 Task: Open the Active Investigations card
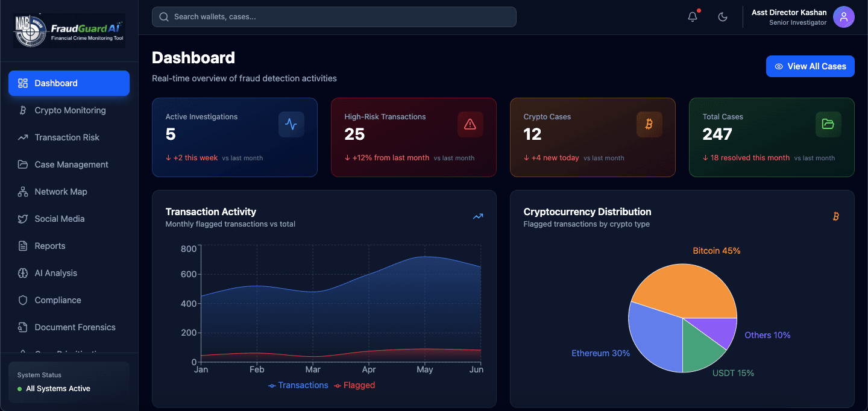234,137
